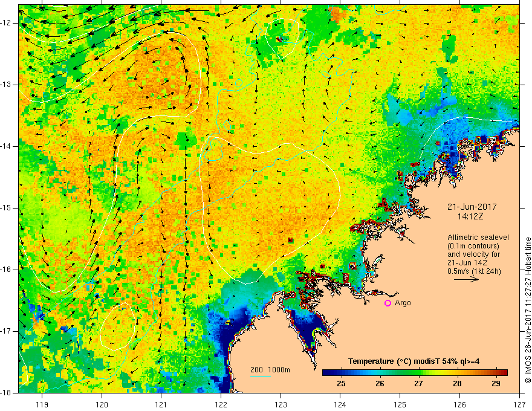
Task: Click latitude axis label '-13'
Action: [7, 85]
